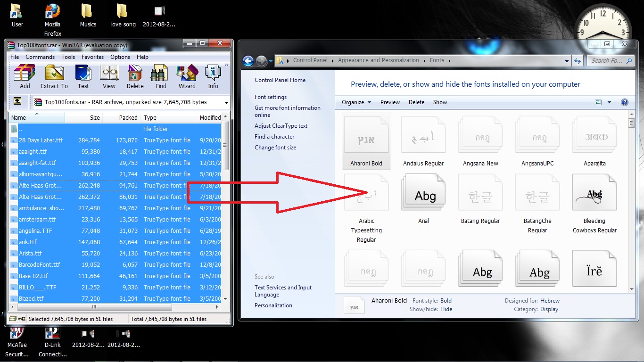The image size is (644, 362).
Task: Select the Musics folder on desktop
Action: click(88, 16)
